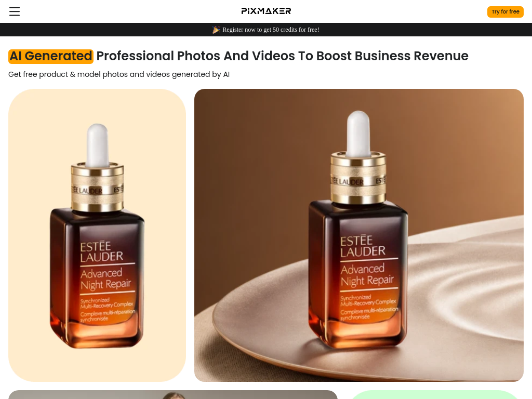Open the hamburger navigation menu
Viewport: 532px width, 399px height.
tap(14, 11)
